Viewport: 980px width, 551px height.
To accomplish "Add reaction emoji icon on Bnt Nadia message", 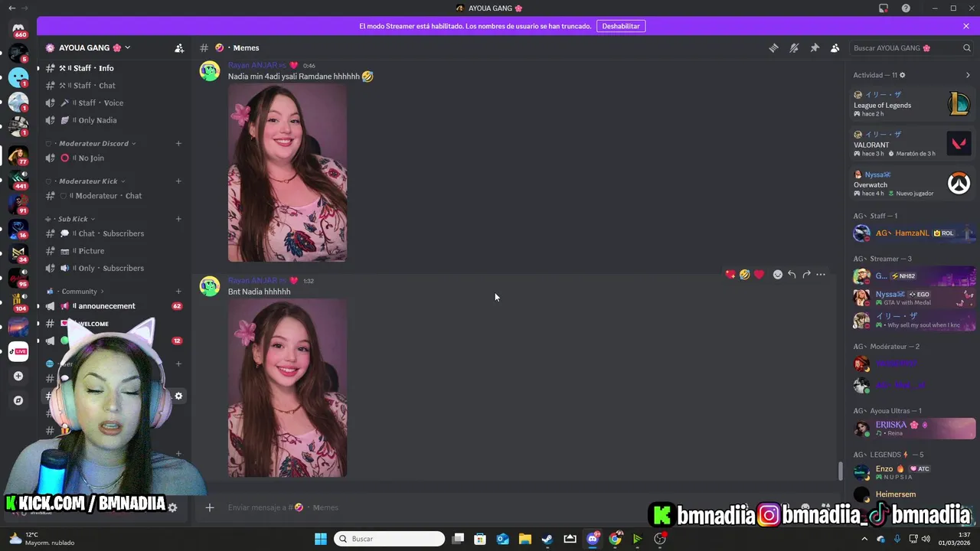I will click(x=777, y=275).
